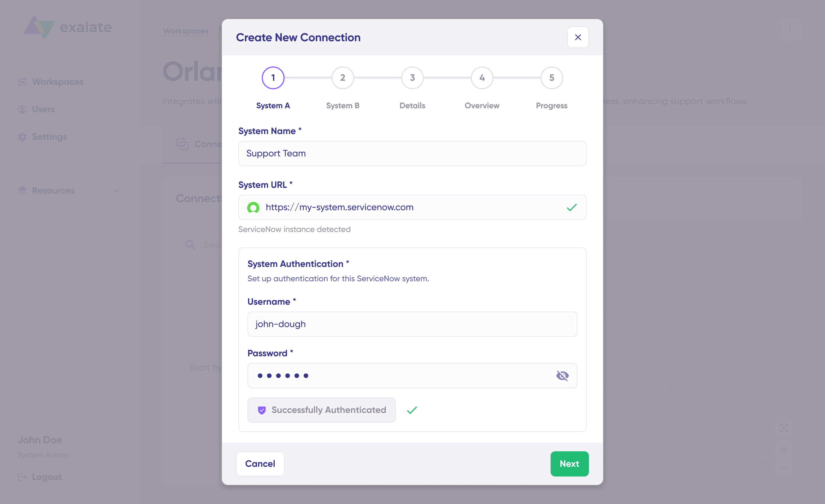Click the ServiceNow logo icon in URL field
This screenshot has width=825, height=504.
[x=253, y=207]
